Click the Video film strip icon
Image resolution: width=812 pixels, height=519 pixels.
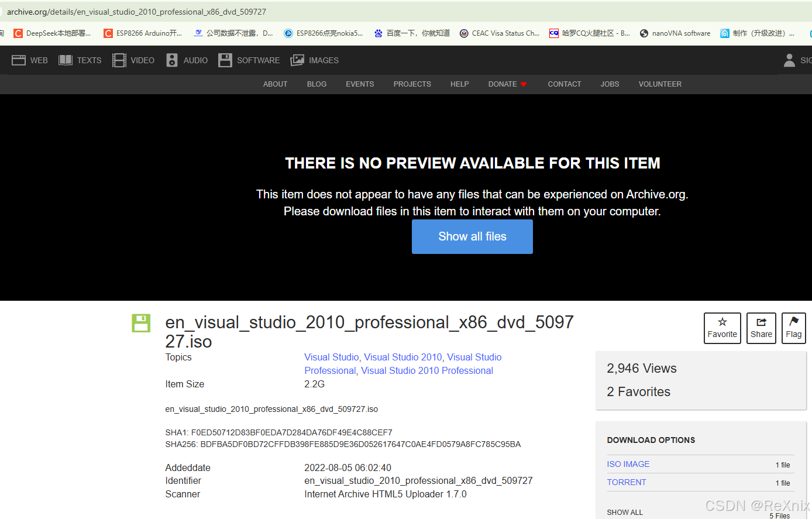(x=119, y=60)
